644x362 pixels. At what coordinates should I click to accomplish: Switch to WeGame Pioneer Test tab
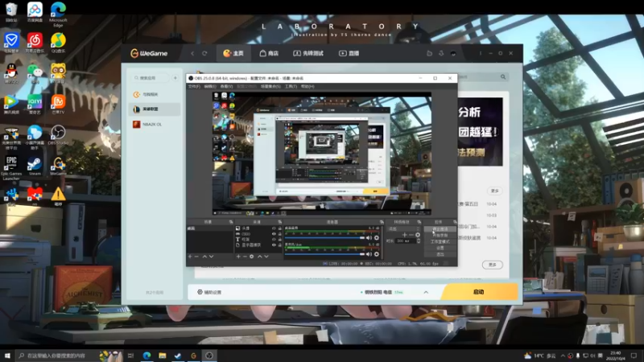[x=308, y=53]
